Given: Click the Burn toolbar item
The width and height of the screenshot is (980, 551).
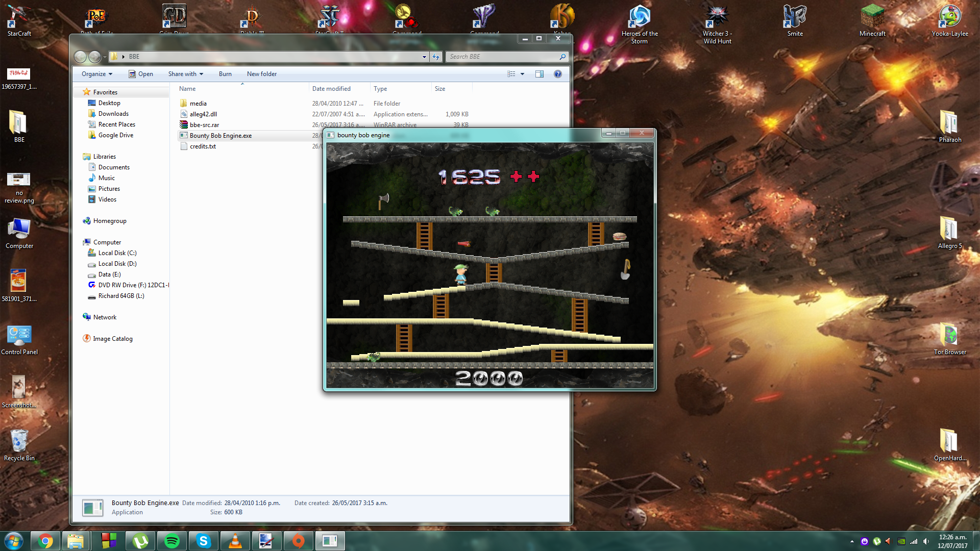Looking at the screenshot, I should 225,74.
